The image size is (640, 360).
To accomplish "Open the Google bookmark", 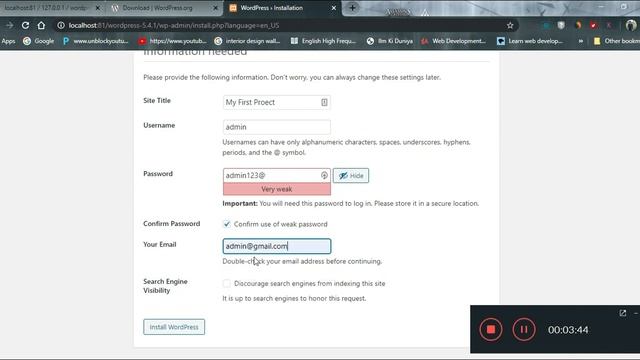I will [x=39, y=41].
